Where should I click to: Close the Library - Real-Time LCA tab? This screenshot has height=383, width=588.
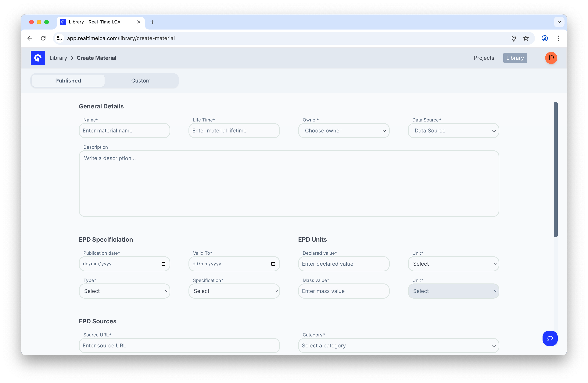[x=139, y=22]
